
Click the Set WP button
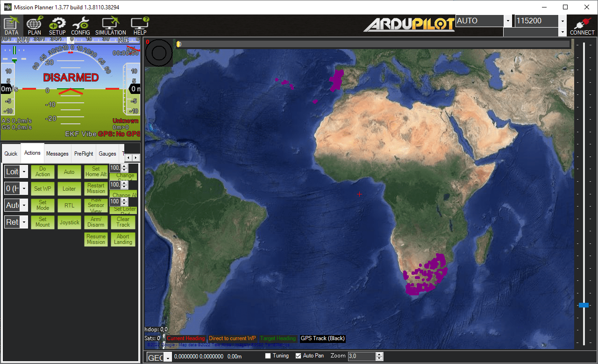tap(43, 189)
